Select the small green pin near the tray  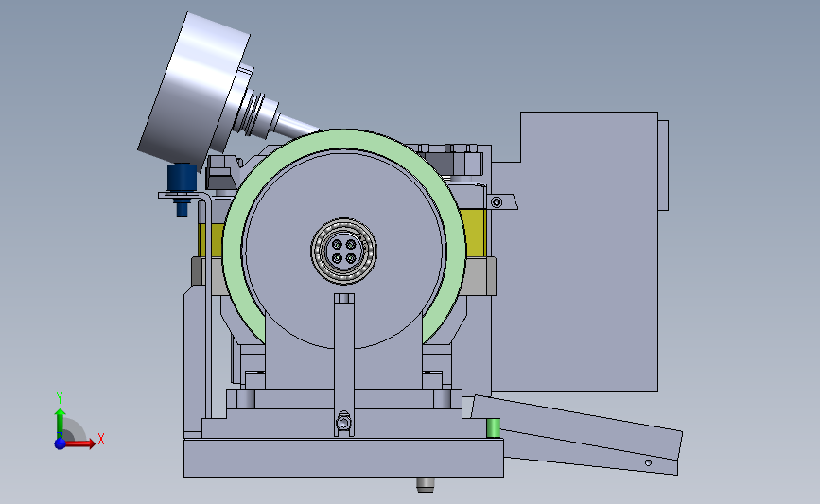(x=493, y=427)
